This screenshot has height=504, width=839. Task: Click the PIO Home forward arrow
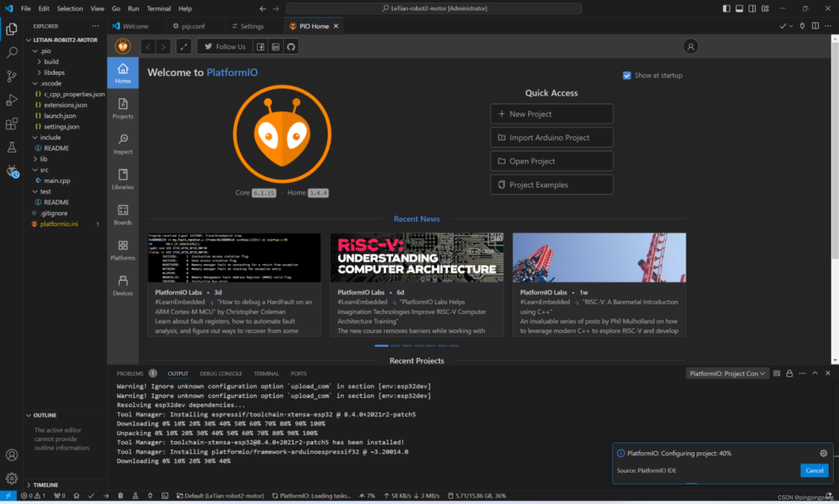(164, 47)
